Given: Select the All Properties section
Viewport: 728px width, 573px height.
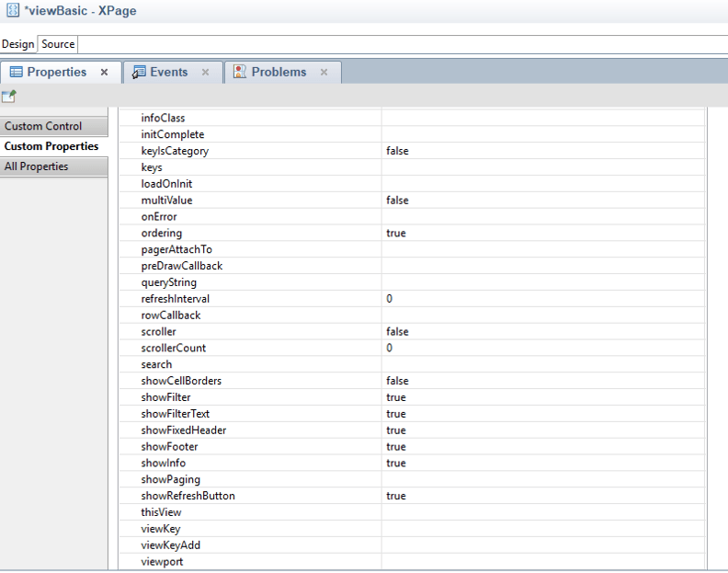Looking at the screenshot, I should coord(37,166).
